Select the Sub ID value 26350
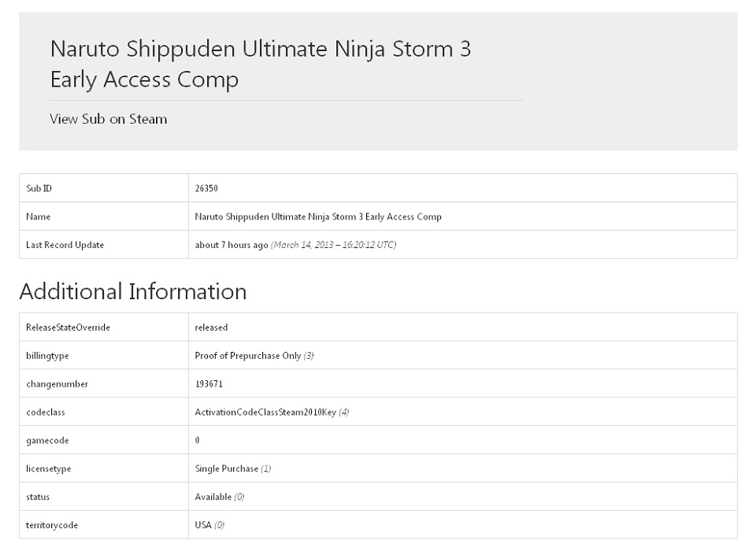 [206, 188]
